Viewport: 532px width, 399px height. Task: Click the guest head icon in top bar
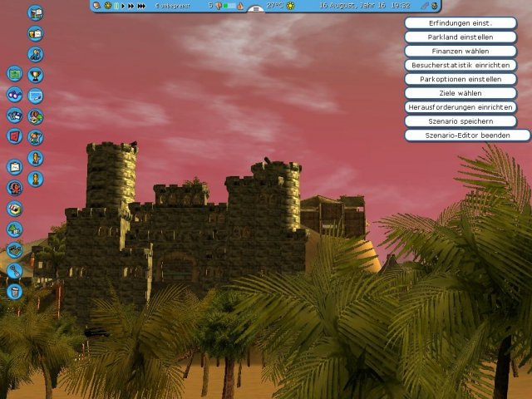point(219,6)
